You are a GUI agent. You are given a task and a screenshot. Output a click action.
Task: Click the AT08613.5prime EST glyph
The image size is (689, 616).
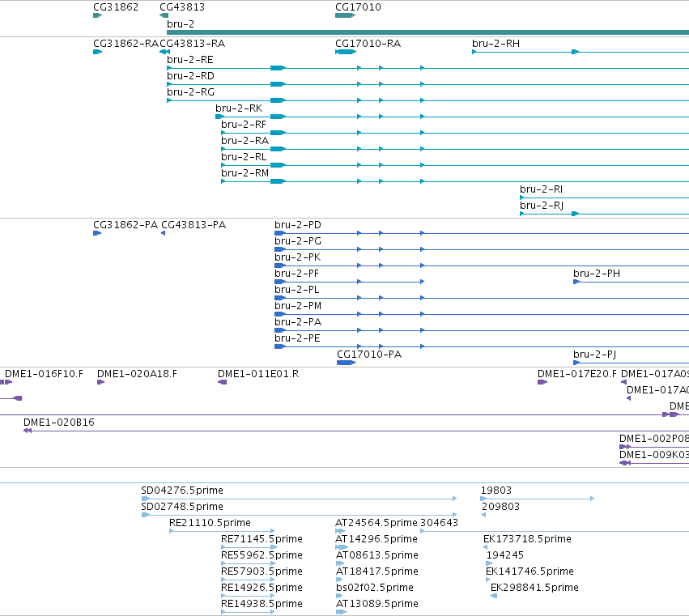[340, 563]
